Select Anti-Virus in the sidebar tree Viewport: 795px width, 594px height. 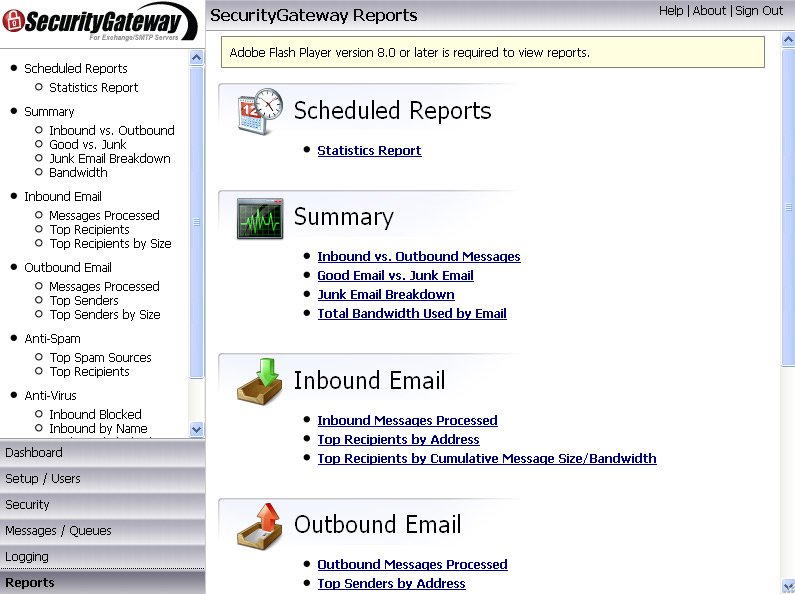click(51, 395)
